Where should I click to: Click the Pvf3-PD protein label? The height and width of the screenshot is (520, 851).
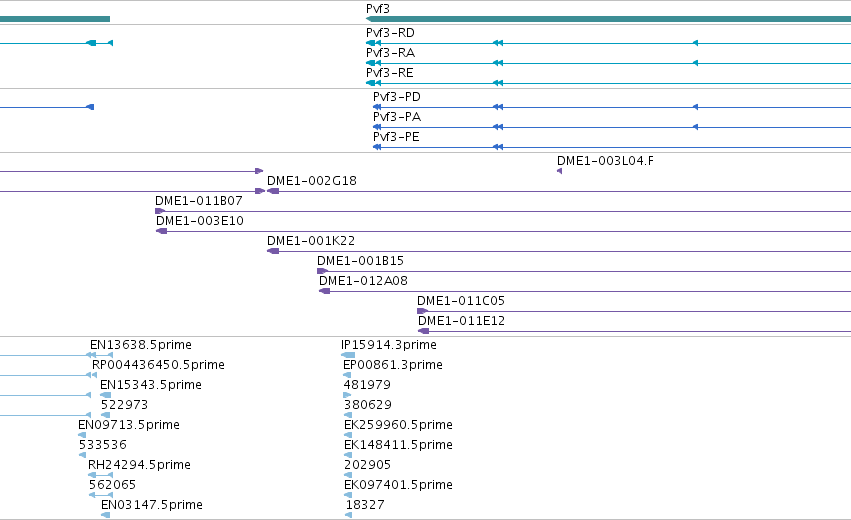pos(397,97)
